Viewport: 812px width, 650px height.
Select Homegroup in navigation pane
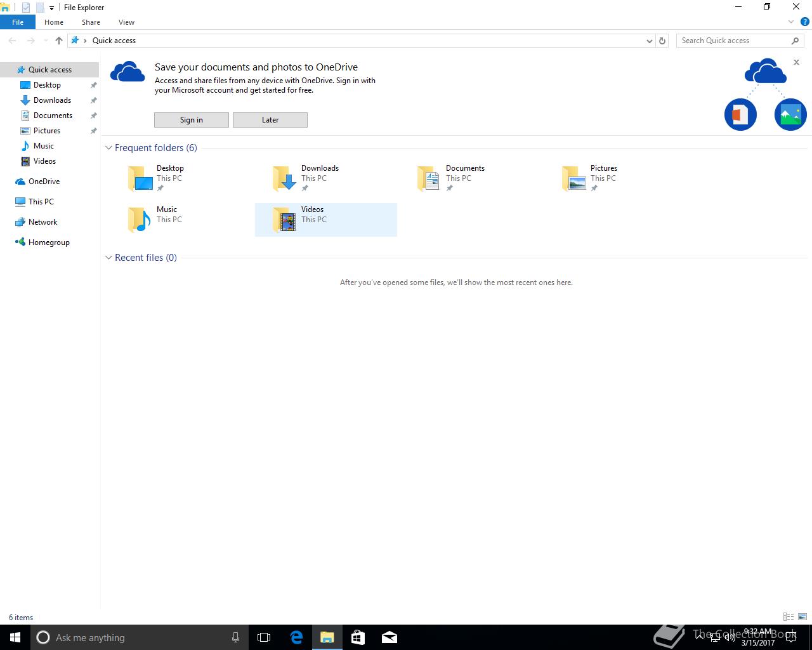tap(49, 242)
